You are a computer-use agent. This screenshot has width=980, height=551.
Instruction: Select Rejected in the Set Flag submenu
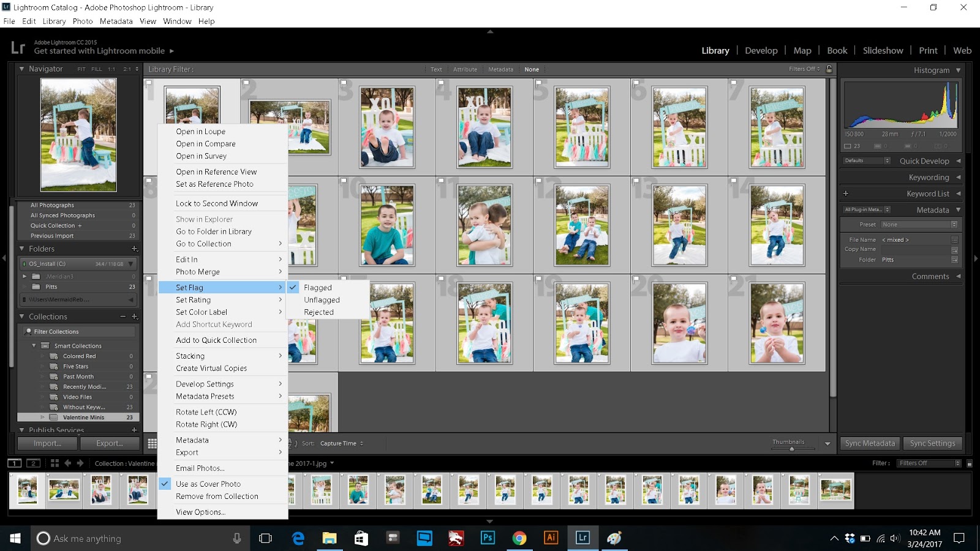(x=318, y=312)
